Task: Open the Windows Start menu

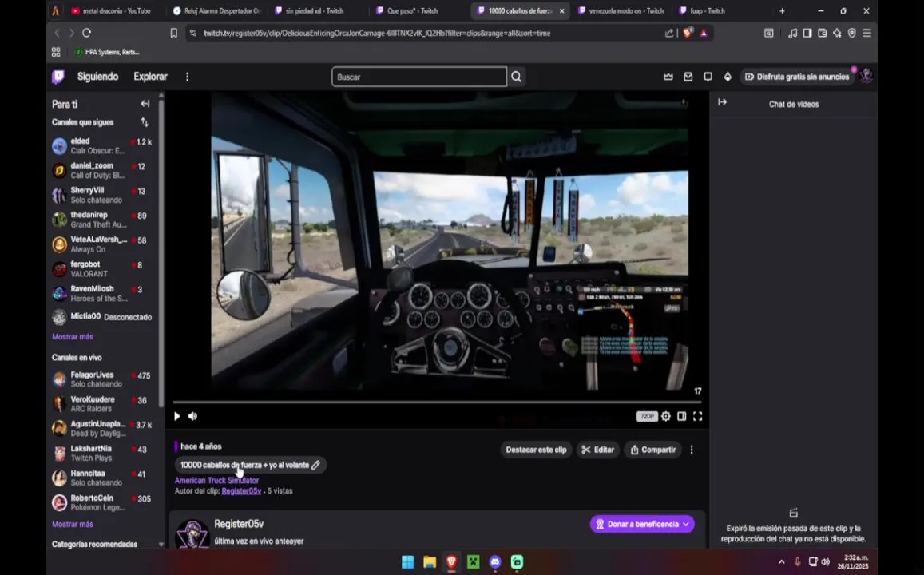Action: point(408,562)
